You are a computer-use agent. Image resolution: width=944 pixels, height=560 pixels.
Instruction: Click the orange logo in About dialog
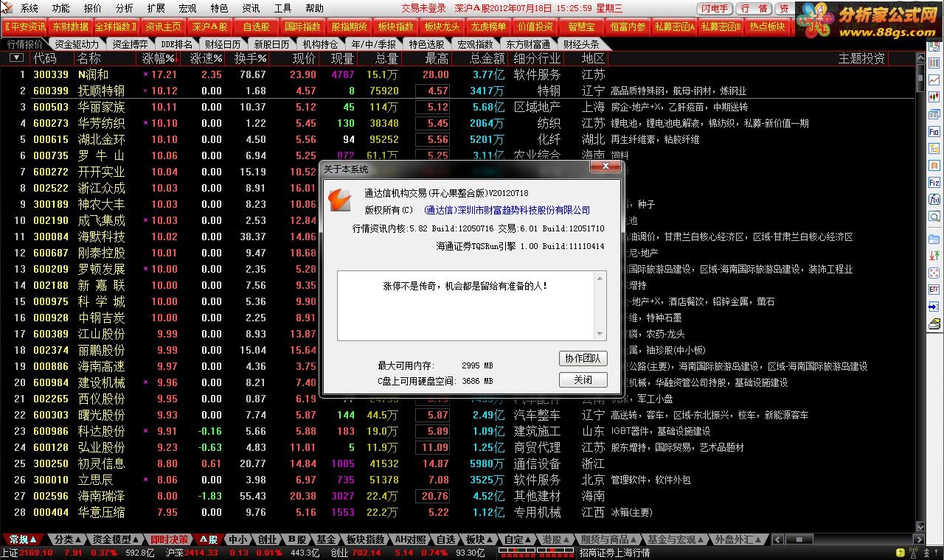point(340,200)
